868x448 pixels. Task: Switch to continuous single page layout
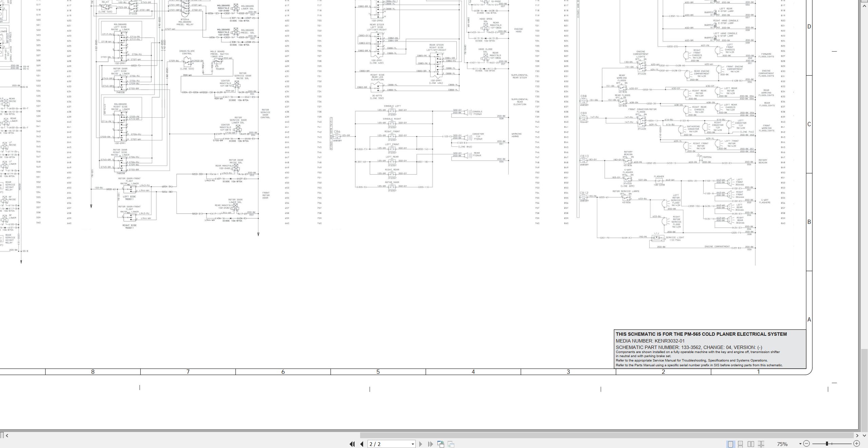[741, 444]
